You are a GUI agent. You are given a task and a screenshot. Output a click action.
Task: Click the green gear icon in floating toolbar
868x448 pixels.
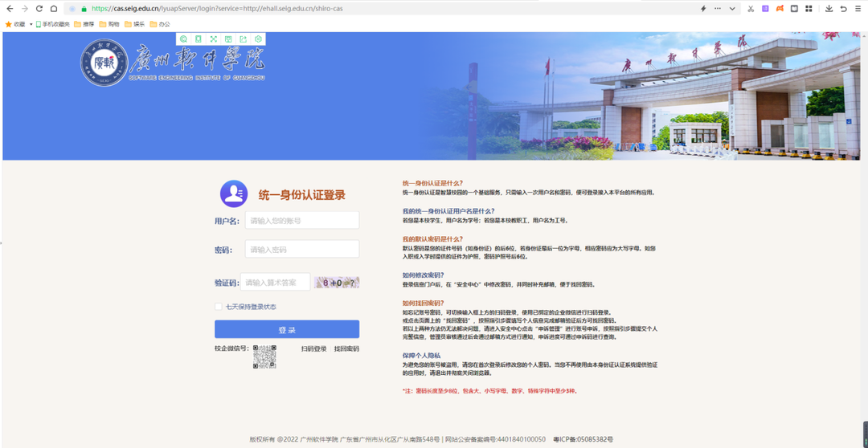click(x=258, y=39)
